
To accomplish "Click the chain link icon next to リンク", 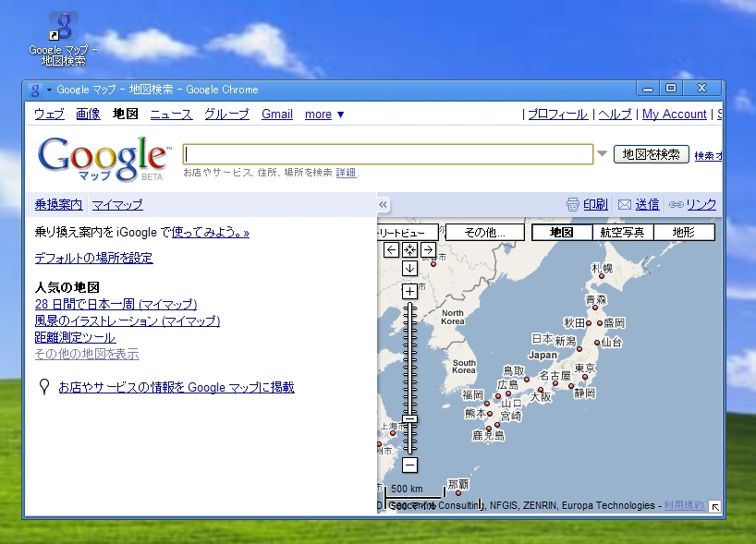I will click(x=676, y=205).
